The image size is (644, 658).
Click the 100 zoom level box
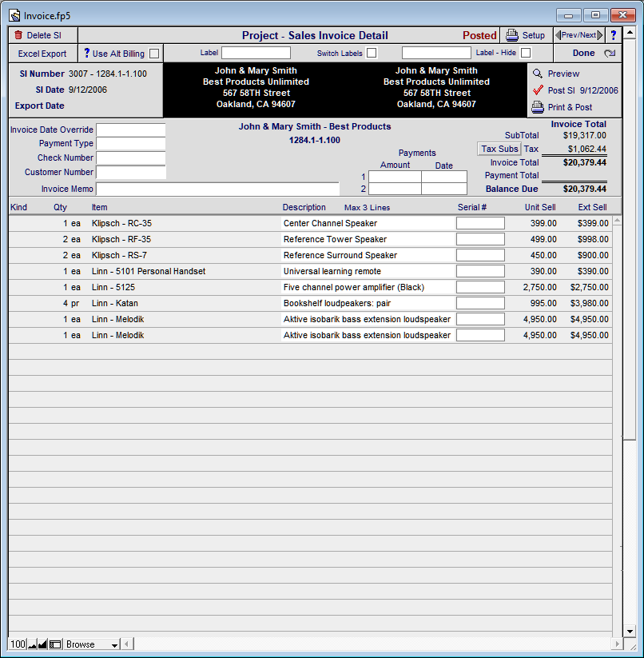[x=18, y=644]
